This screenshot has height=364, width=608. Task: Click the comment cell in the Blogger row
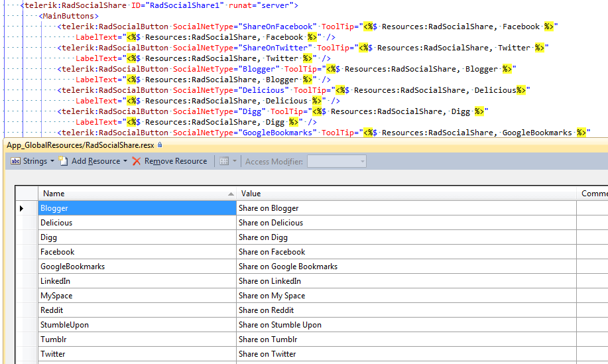[x=592, y=208]
